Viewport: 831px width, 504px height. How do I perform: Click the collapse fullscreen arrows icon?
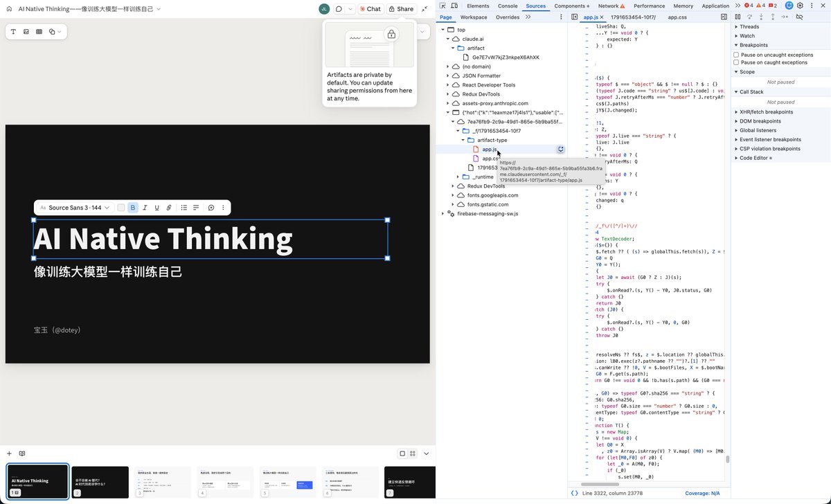pyautogui.click(x=425, y=9)
